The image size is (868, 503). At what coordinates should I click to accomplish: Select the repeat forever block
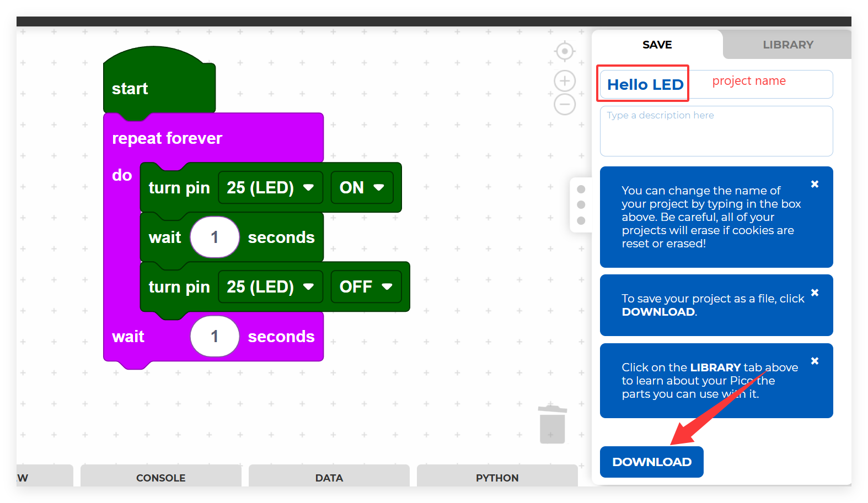coord(167,138)
